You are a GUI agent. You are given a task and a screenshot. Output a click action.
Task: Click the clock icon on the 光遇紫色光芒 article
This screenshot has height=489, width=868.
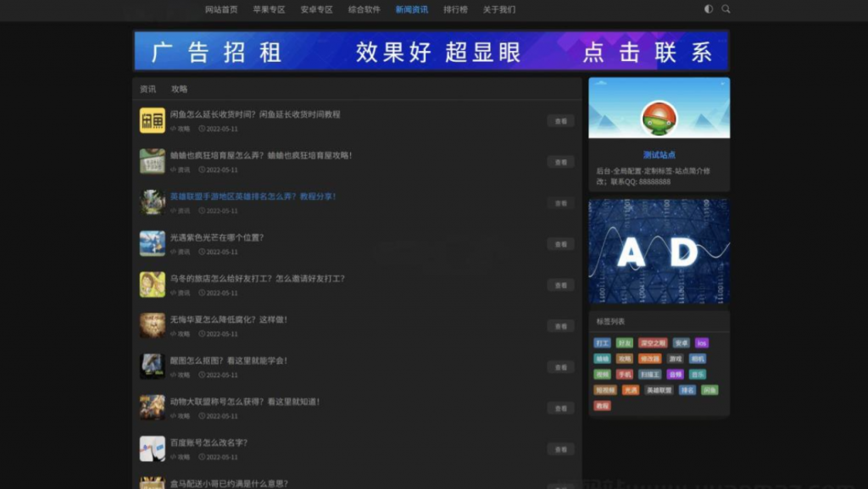point(202,252)
